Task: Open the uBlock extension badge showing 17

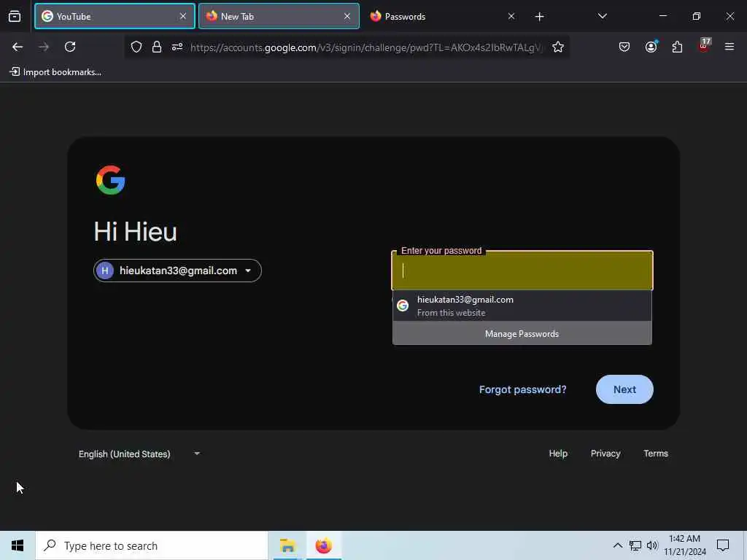Action: point(704,46)
